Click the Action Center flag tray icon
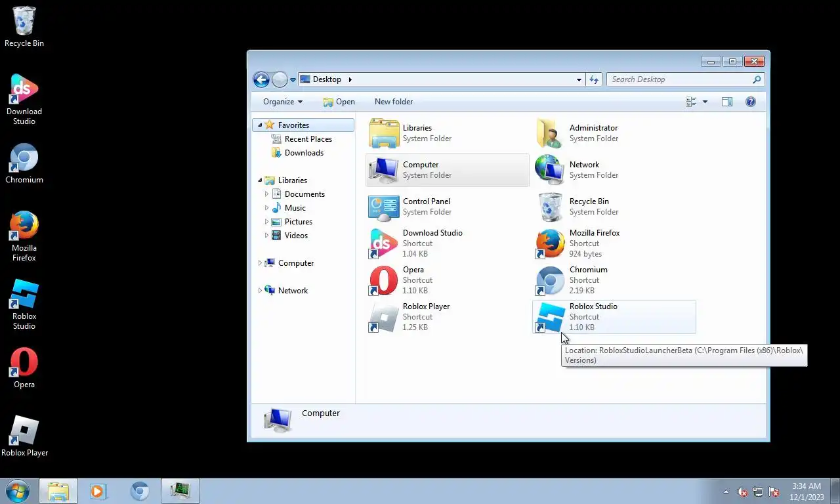Viewport: 840px width, 504px height. 774,492
